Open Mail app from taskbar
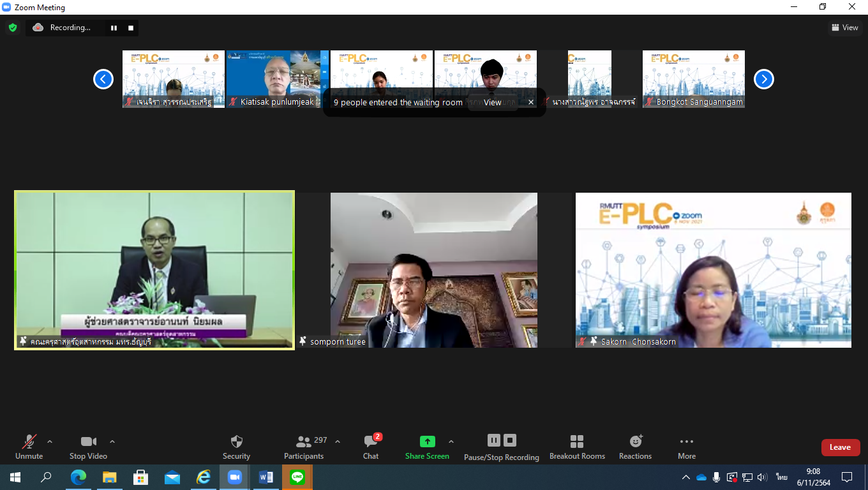Screen dimensions: 868x490 [x=172, y=477]
